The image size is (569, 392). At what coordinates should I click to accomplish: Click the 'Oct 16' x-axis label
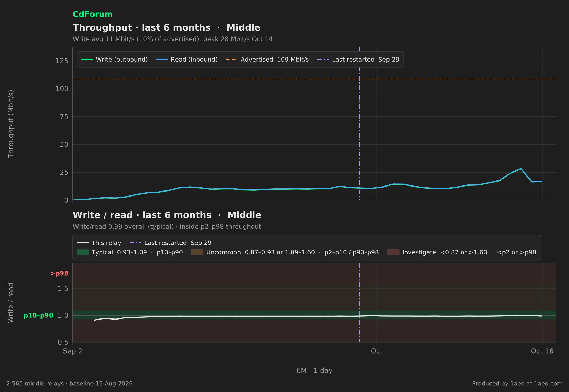542,351
